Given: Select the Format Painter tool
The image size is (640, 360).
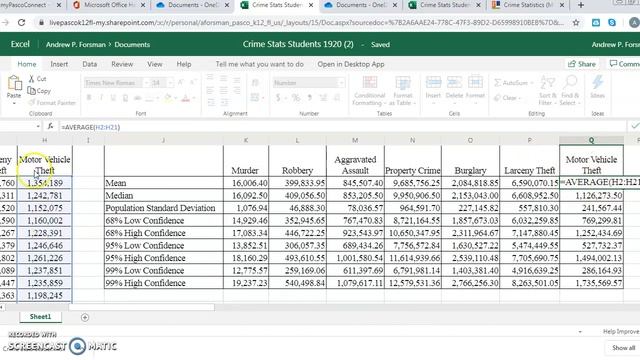Looking at the screenshot, I should [x=52, y=102].
